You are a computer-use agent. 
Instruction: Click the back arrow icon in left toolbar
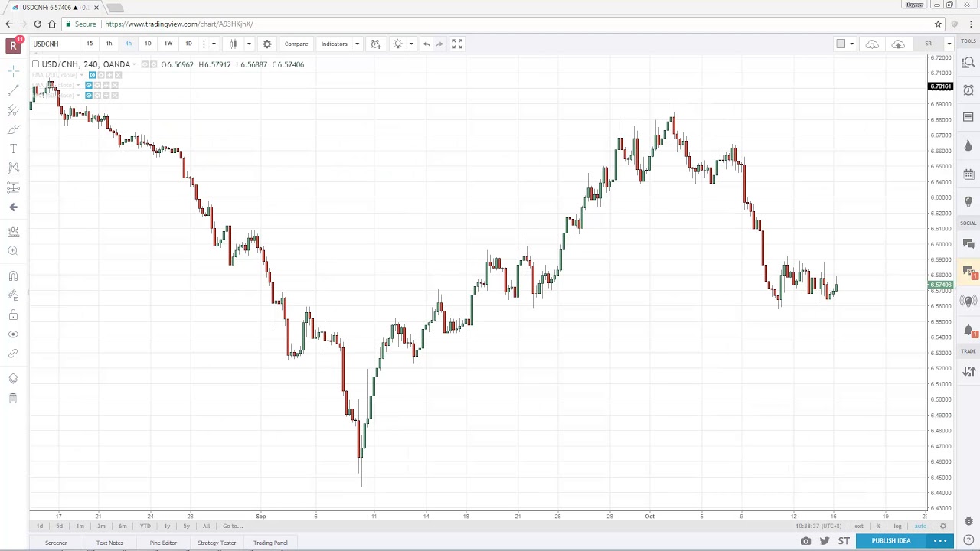pos(13,207)
